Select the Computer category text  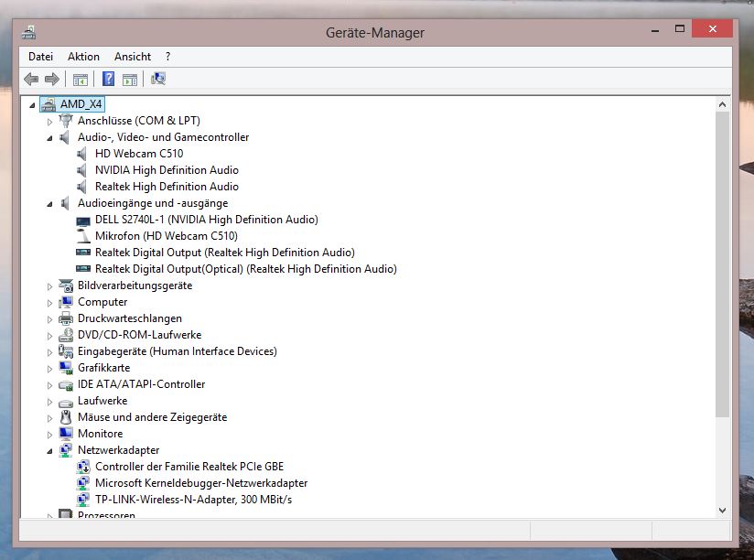(102, 302)
